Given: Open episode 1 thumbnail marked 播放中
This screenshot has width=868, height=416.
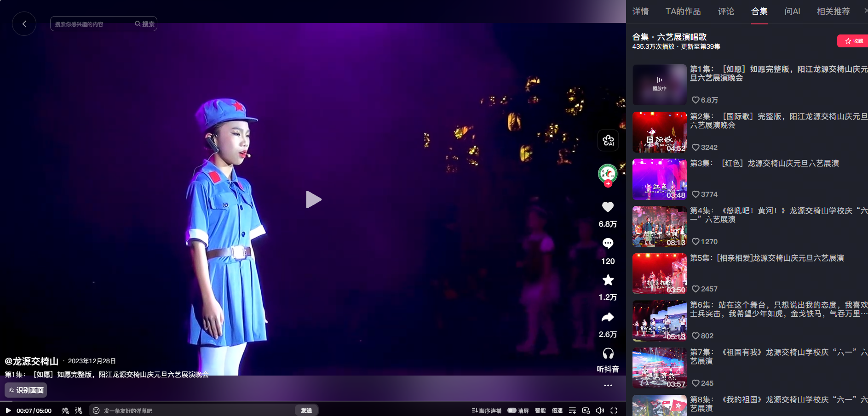Looking at the screenshot, I should 660,85.
